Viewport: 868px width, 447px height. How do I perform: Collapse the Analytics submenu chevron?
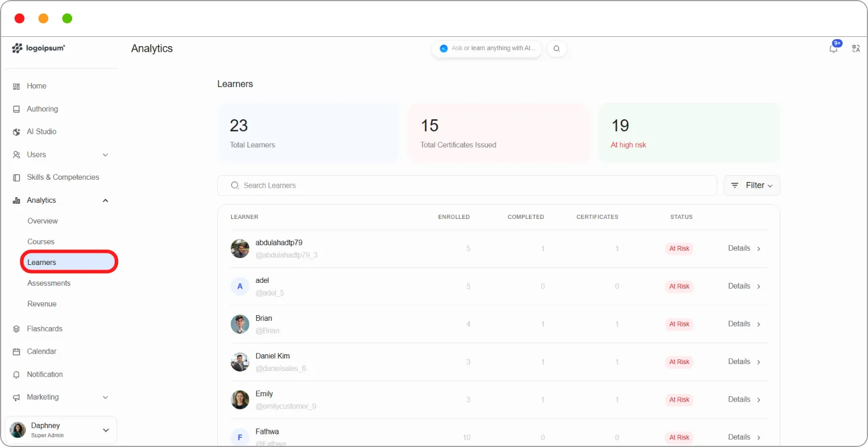pyautogui.click(x=105, y=200)
